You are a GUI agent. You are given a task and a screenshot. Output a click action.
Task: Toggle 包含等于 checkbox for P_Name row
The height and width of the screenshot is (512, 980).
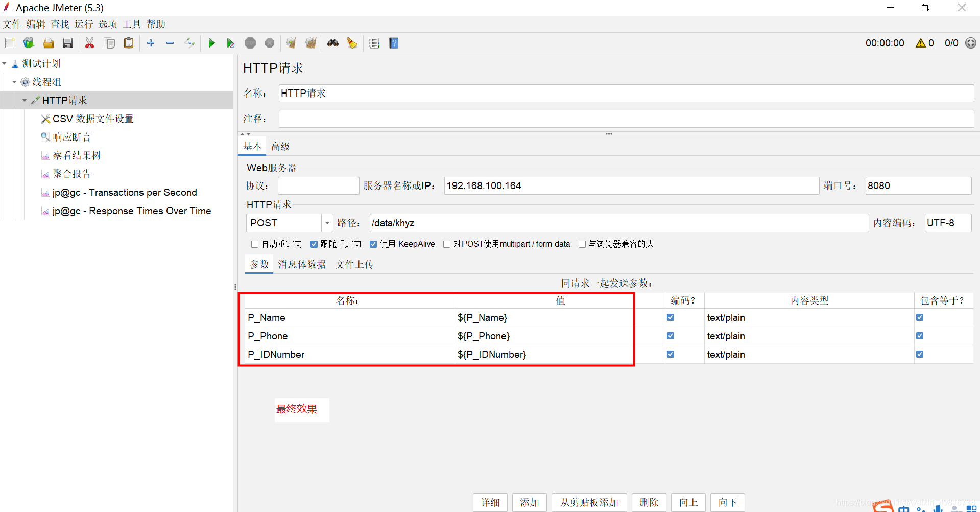[920, 317]
